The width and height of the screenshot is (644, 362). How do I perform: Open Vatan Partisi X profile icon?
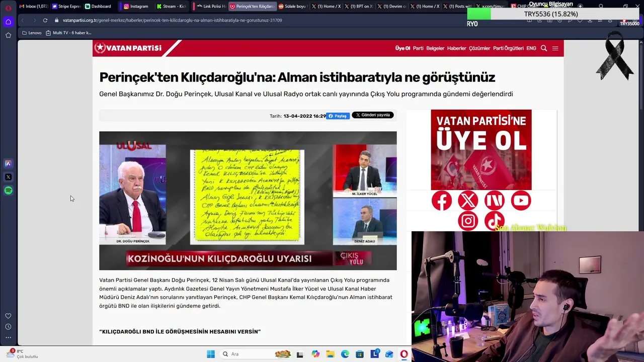coord(468,201)
